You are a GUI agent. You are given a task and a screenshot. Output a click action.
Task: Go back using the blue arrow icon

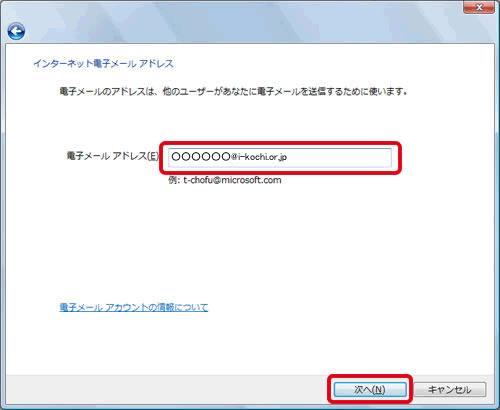coord(16,32)
